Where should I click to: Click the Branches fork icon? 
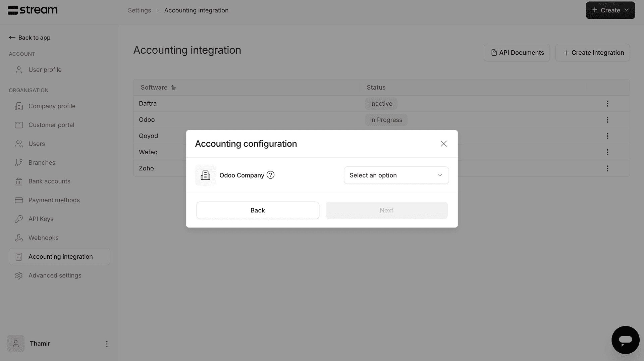19,162
